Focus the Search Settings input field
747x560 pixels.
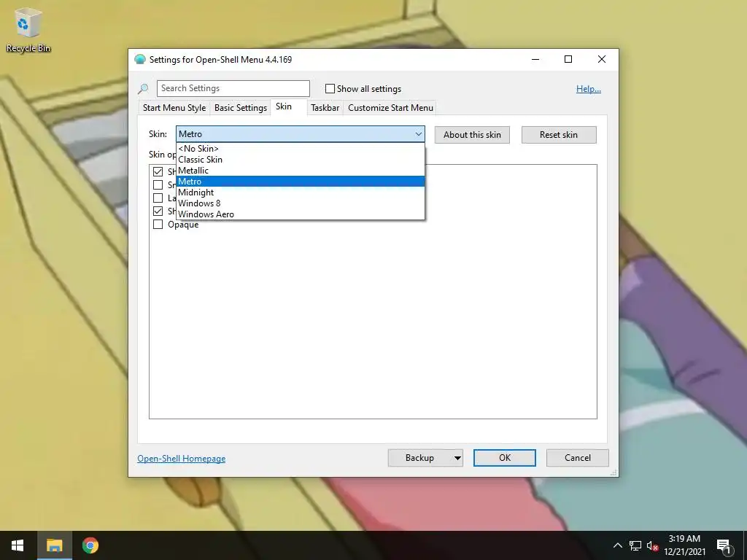(x=233, y=88)
